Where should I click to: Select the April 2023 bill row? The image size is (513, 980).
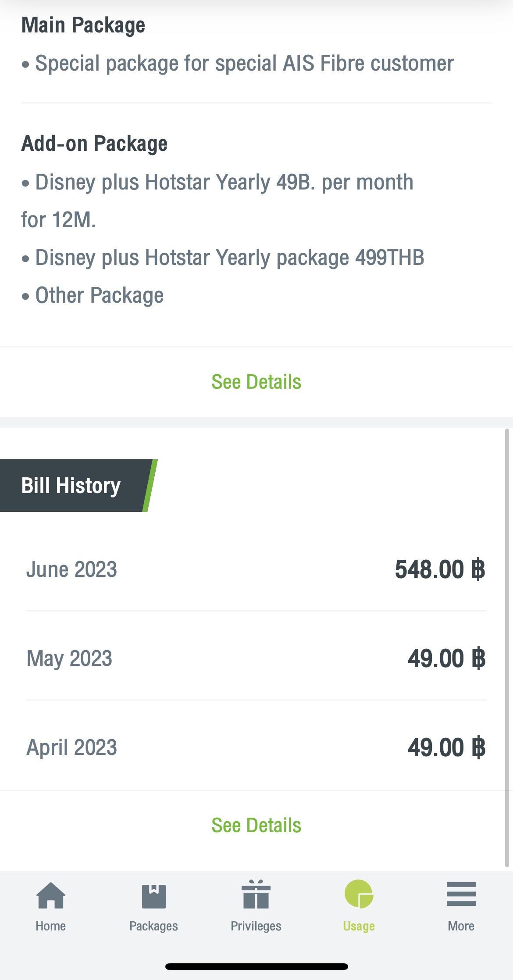click(x=256, y=747)
